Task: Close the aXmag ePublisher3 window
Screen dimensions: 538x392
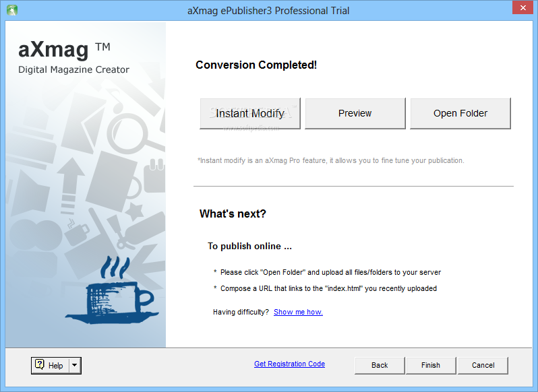Action: [522, 7]
